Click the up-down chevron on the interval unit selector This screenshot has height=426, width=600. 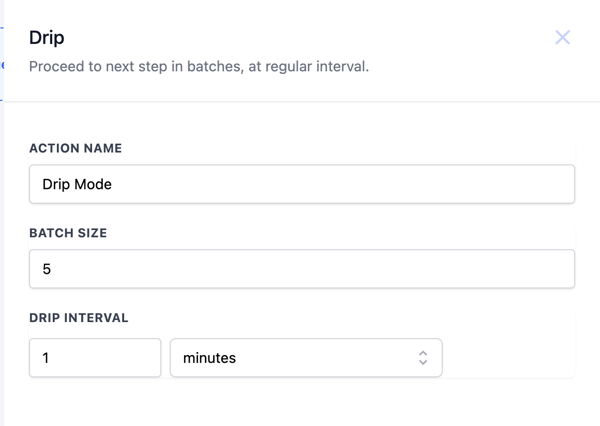tap(423, 358)
